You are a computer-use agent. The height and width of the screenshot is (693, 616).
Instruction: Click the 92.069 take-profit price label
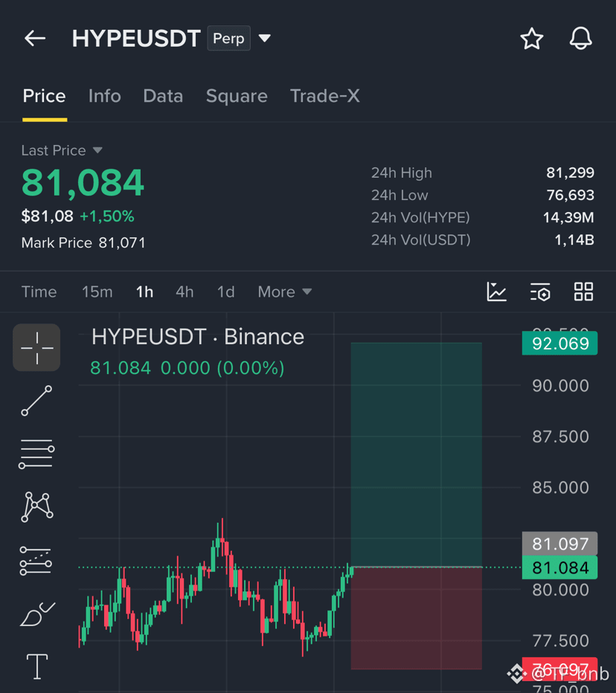(x=560, y=344)
